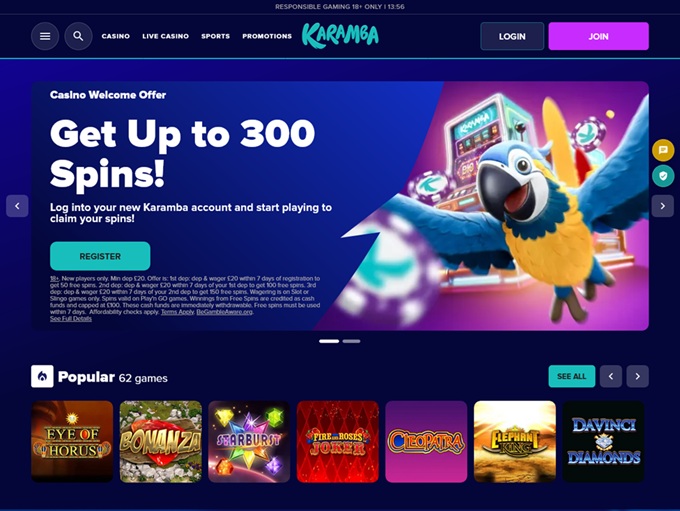Click See All popular games
The height and width of the screenshot is (511, 680).
572,376
